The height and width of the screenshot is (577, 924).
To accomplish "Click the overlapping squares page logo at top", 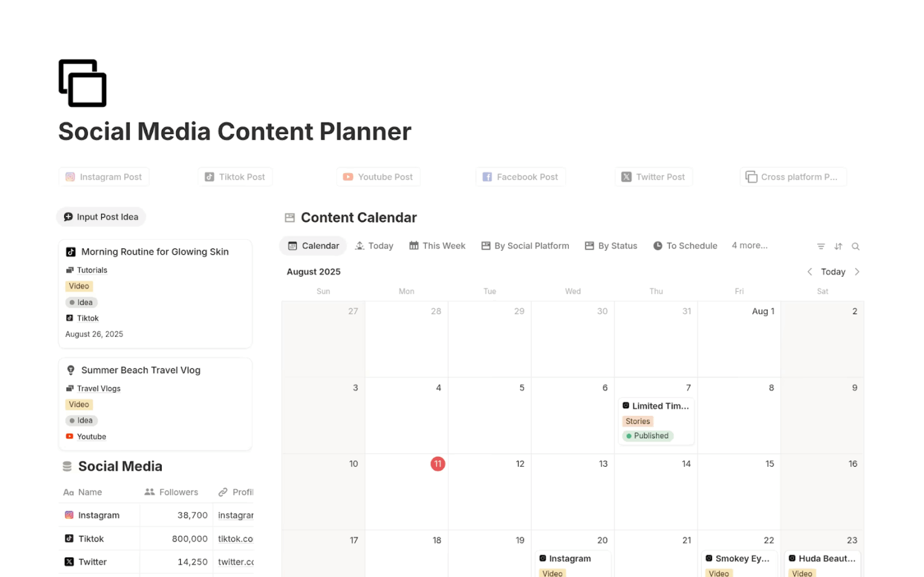I will [82, 82].
